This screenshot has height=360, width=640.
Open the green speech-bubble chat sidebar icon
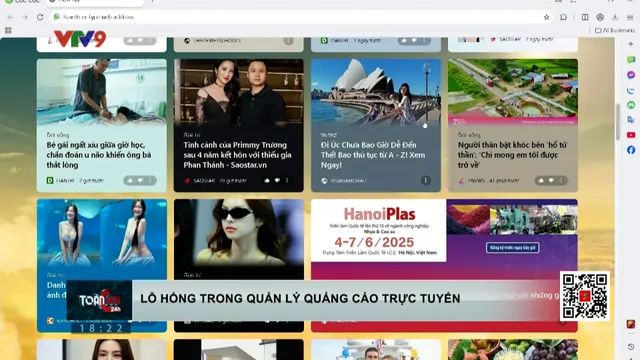[631, 60]
